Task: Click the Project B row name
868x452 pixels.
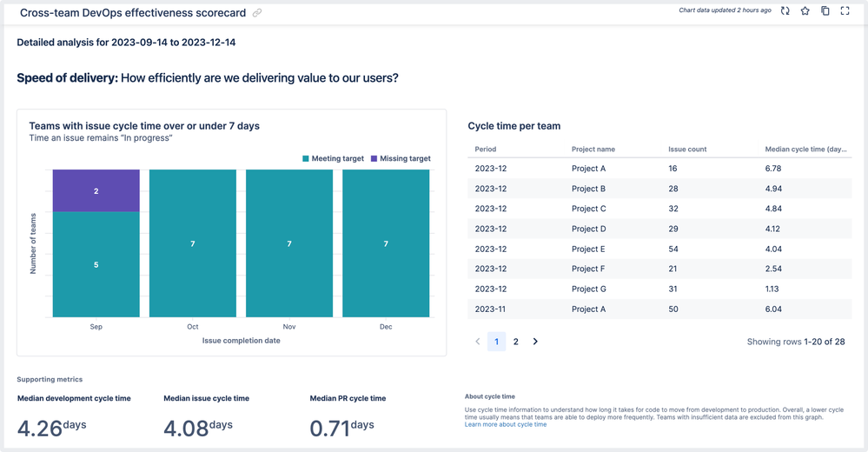Action: (x=588, y=189)
